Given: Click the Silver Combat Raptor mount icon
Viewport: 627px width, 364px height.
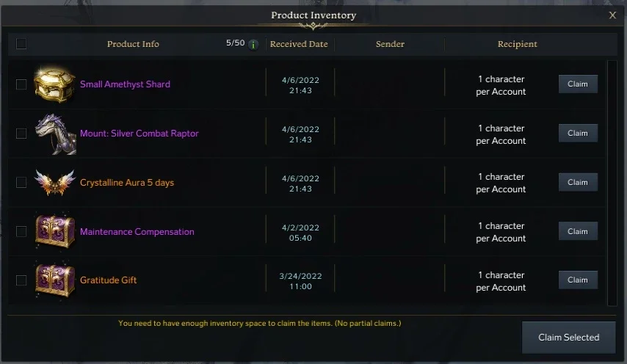Looking at the screenshot, I should tap(55, 134).
